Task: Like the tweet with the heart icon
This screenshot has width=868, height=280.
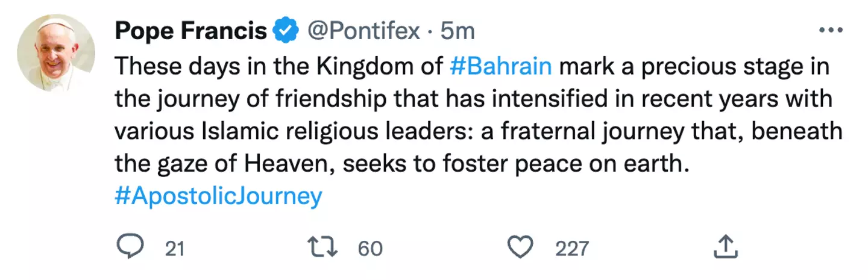Action: click(520, 247)
